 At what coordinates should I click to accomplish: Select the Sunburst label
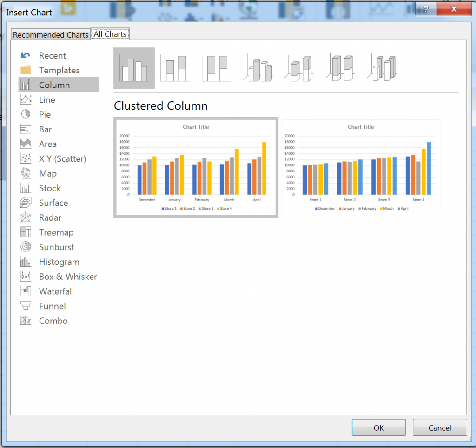(x=56, y=247)
